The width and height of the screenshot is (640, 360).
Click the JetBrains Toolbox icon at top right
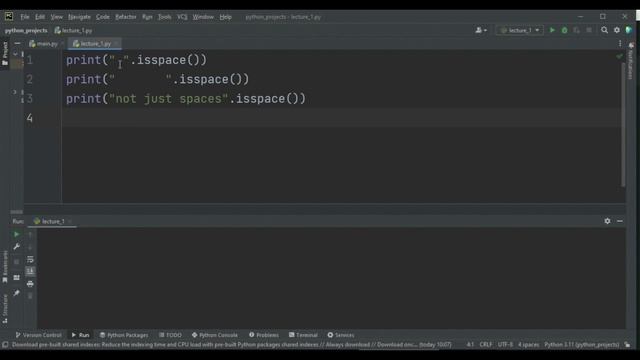point(629,30)
